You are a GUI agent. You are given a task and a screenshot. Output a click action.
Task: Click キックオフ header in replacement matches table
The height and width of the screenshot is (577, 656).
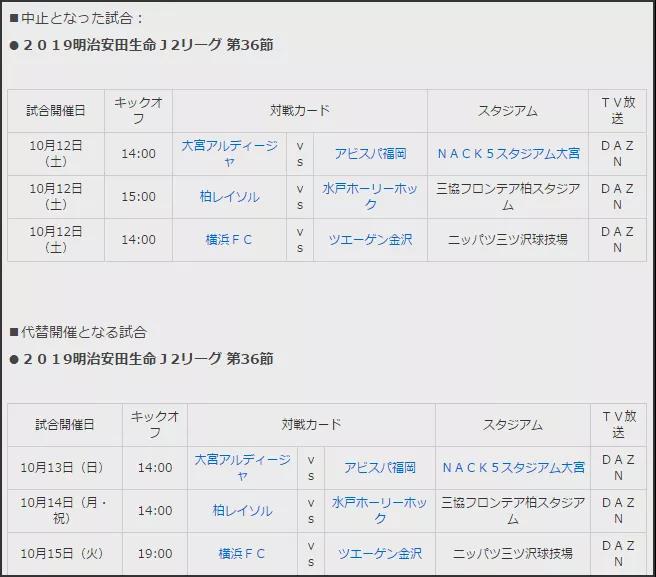point(155,425)
